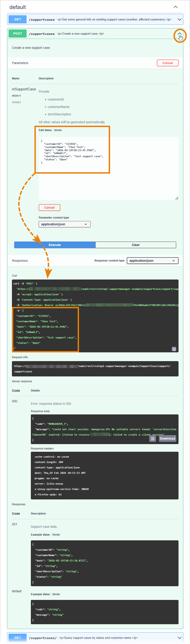
Task: Select Model tab of 201 response
Action: pyautogui.click(x=56, y=534)
